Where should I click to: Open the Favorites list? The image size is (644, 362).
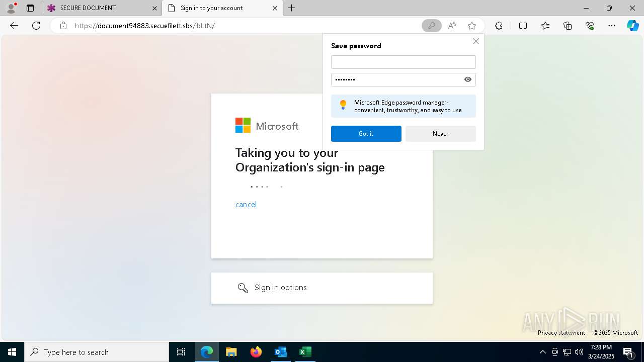tap(545, 26)
